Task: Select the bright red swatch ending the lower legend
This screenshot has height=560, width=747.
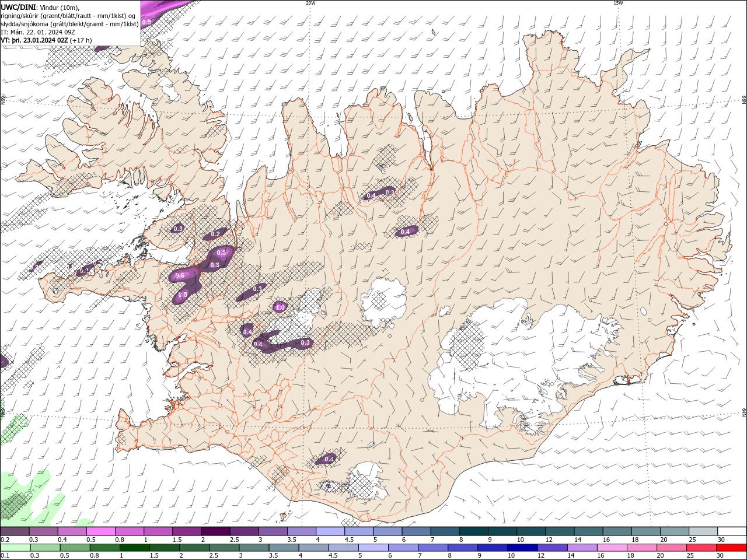Action: tap(731, 548)
